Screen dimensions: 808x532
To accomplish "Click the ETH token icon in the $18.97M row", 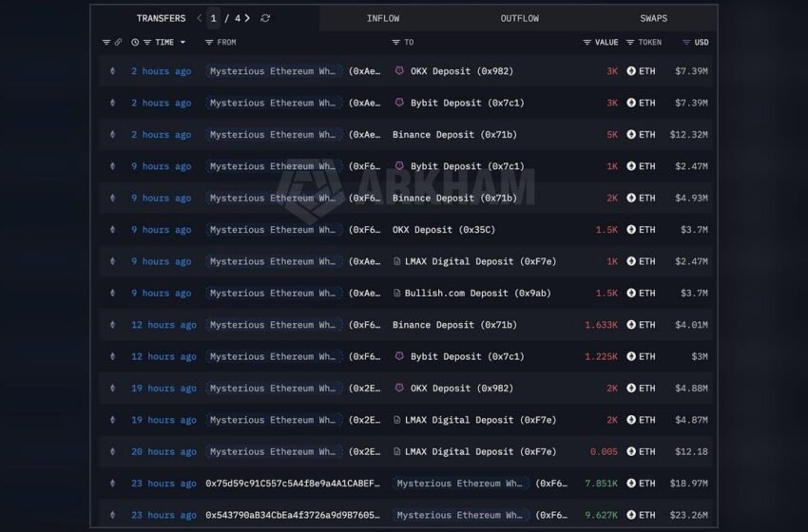I will [631, 483].
